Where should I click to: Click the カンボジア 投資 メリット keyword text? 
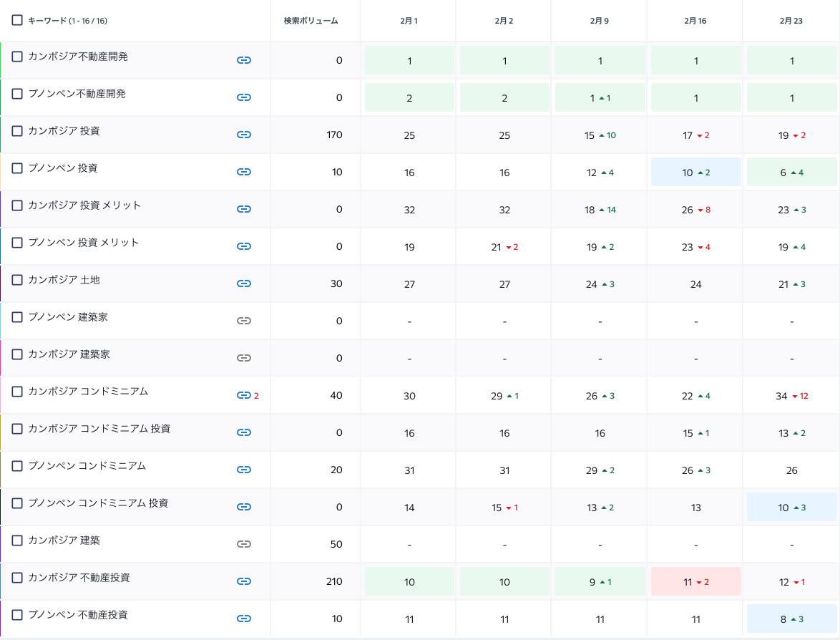click(84, 205)
